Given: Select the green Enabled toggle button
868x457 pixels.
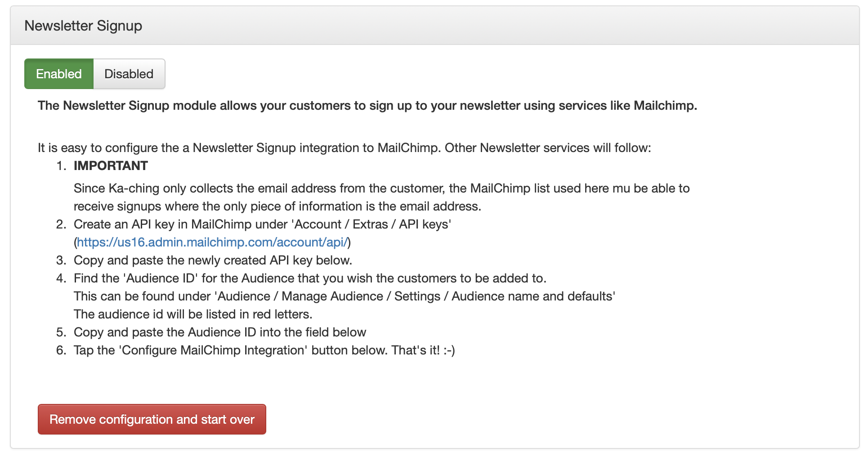Looking at the screenshot, I should pyautogui.click(x=59, y=74).
